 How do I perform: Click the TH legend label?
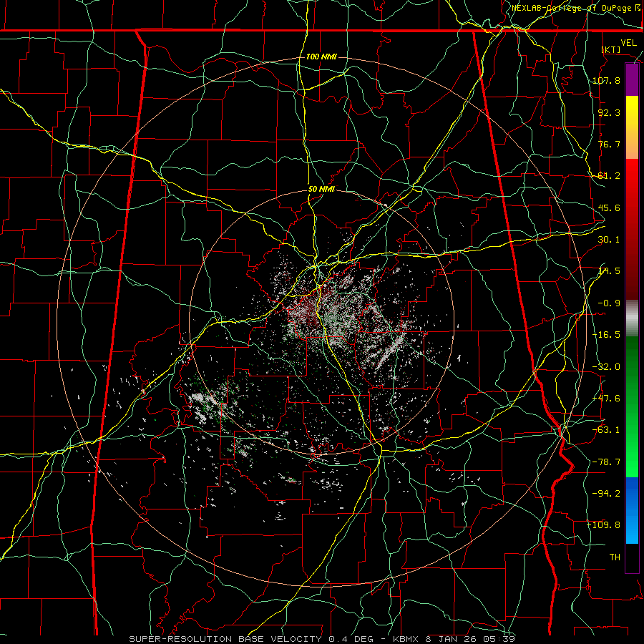pos(615,557)
